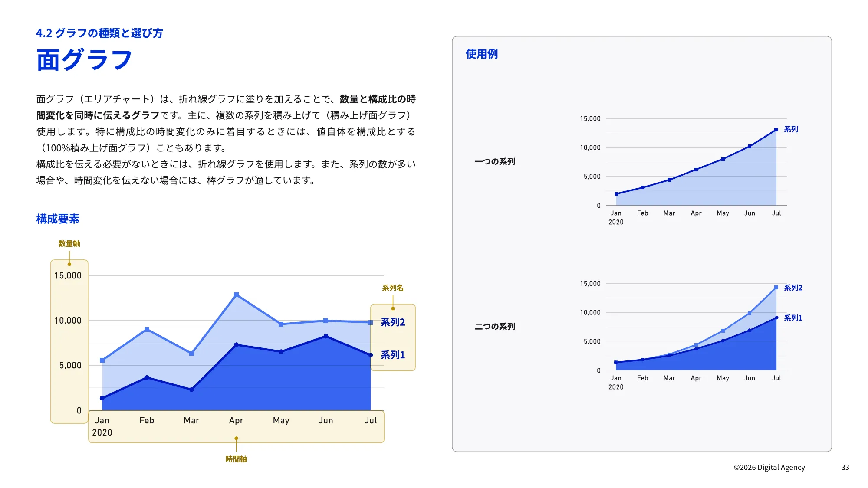The width and height of the screenshot is (868, 488).
Task: Click the Jul axis label on the single-series chart
Action: (x=776, y=213)
